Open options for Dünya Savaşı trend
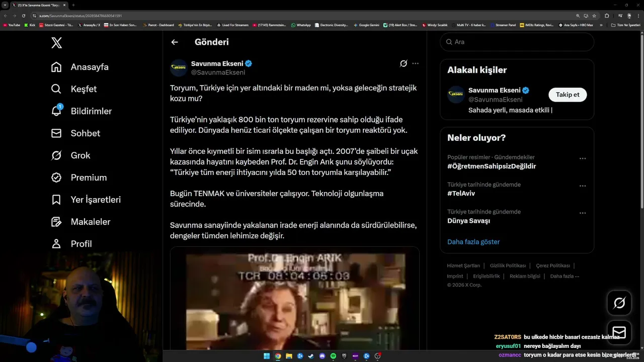 coord(583,213)
